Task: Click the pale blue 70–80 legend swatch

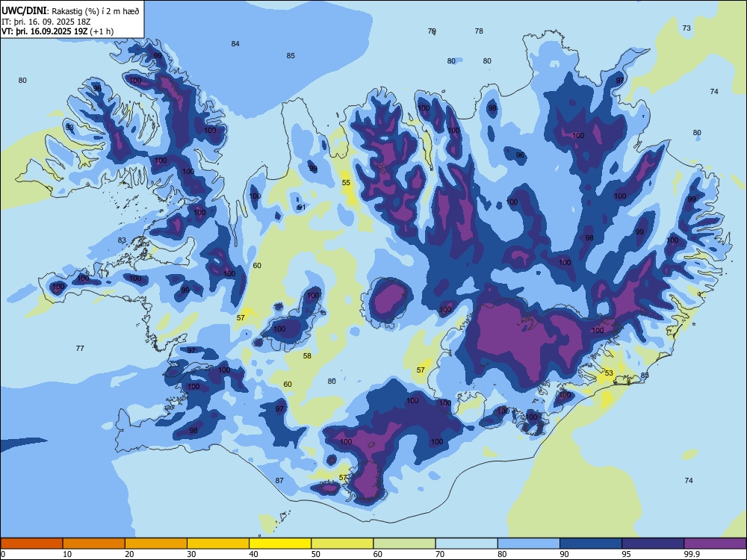Action: tap(466, 544)
